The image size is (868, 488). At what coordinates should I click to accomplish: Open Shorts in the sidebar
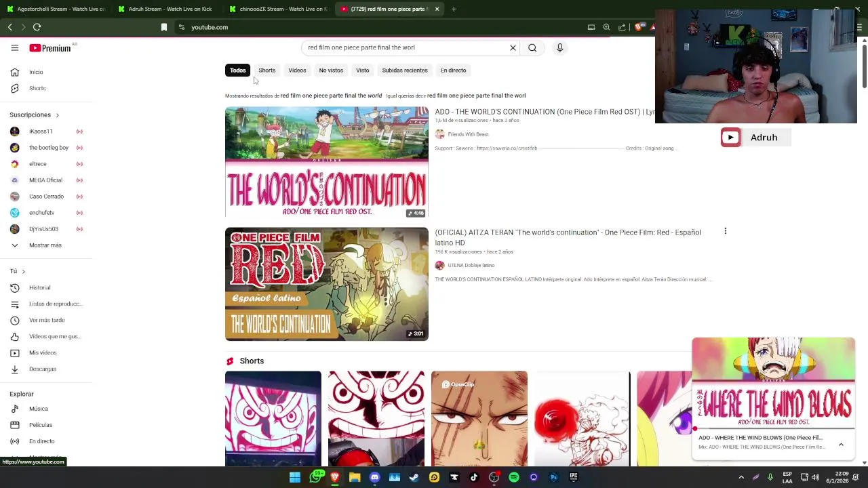47,88
